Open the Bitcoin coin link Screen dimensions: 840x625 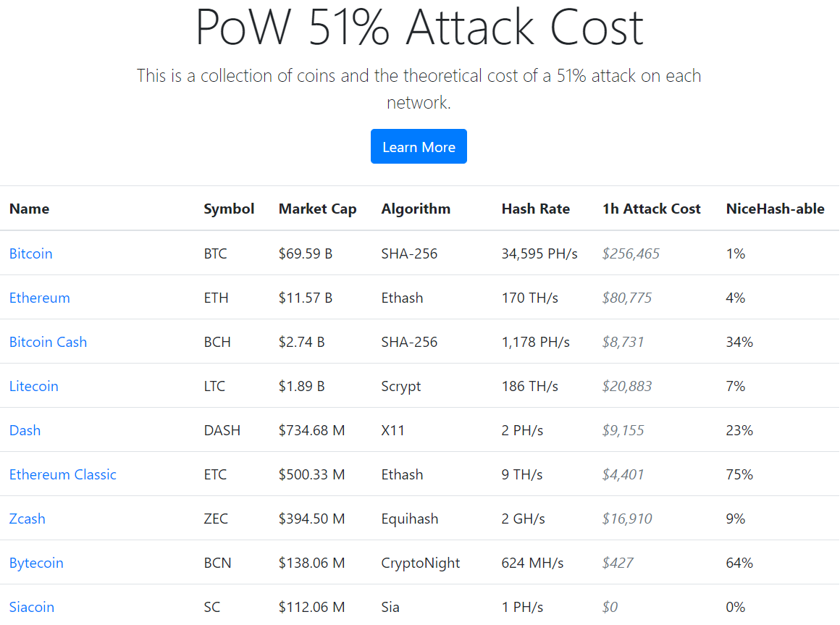pyautogui.click(x=31, y=253)
